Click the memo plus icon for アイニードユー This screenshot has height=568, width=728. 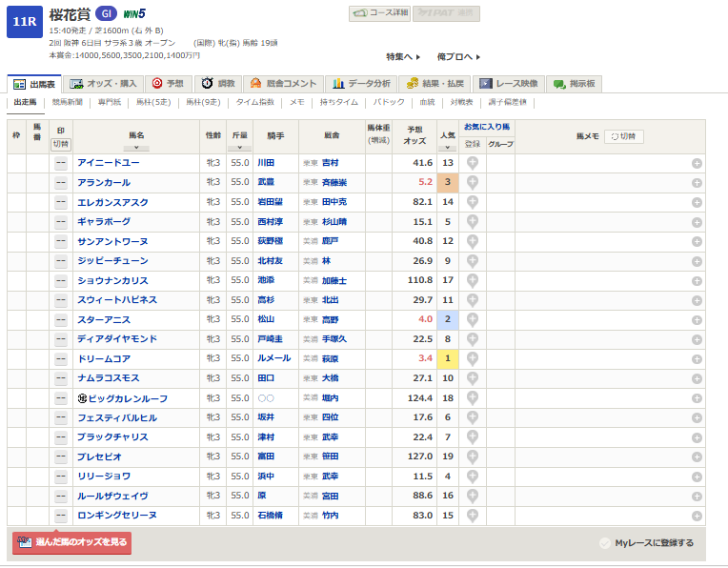[x=697, y=163]
